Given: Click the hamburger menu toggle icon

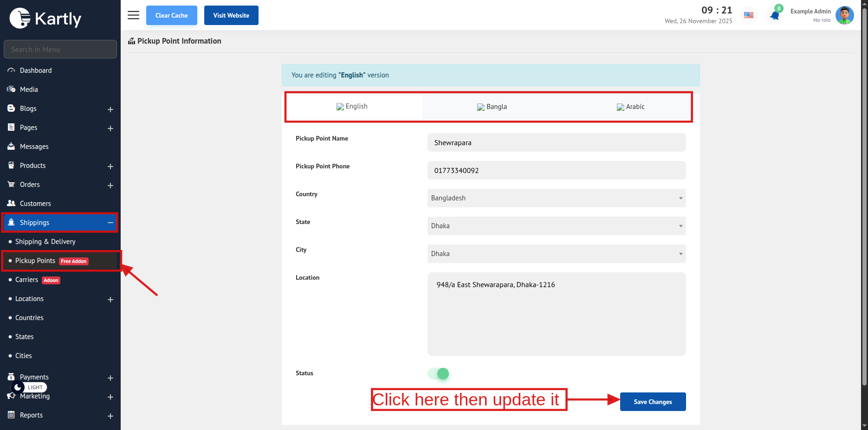Looking at the screenshot, I should pos(133,15).
